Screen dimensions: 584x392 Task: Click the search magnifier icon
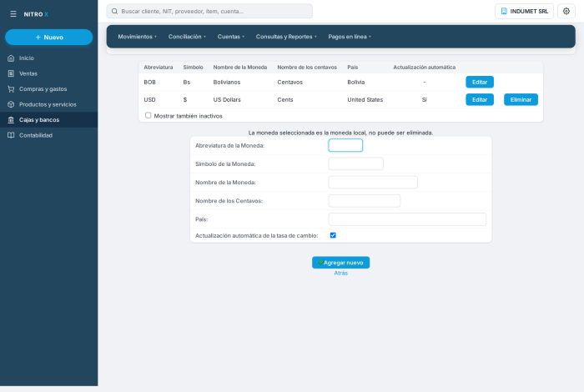click(115, 11)
